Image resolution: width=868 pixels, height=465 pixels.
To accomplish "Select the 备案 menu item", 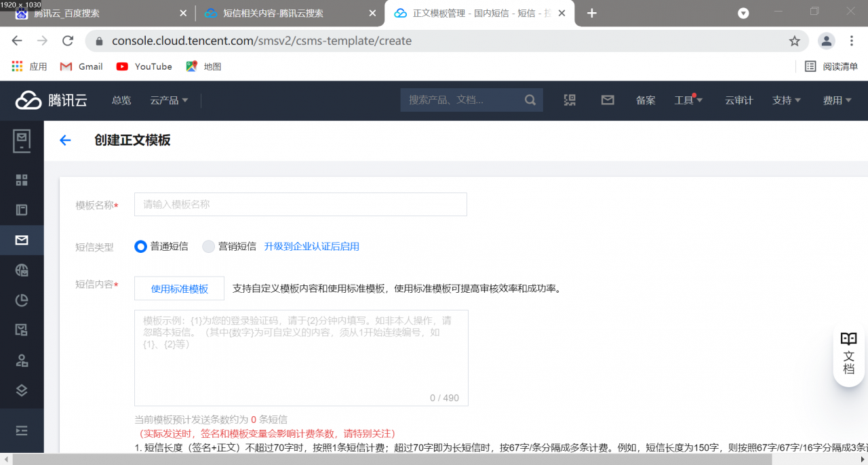I will pos(645,100).
